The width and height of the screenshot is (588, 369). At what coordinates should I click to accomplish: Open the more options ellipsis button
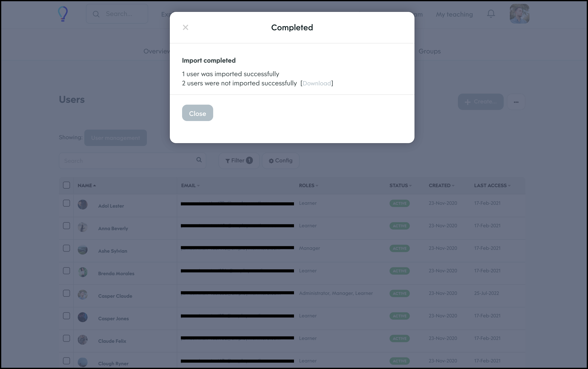[516, 102]
